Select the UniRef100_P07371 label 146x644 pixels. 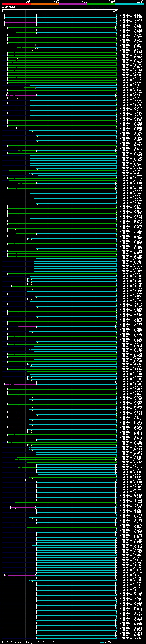click(131, 80)
